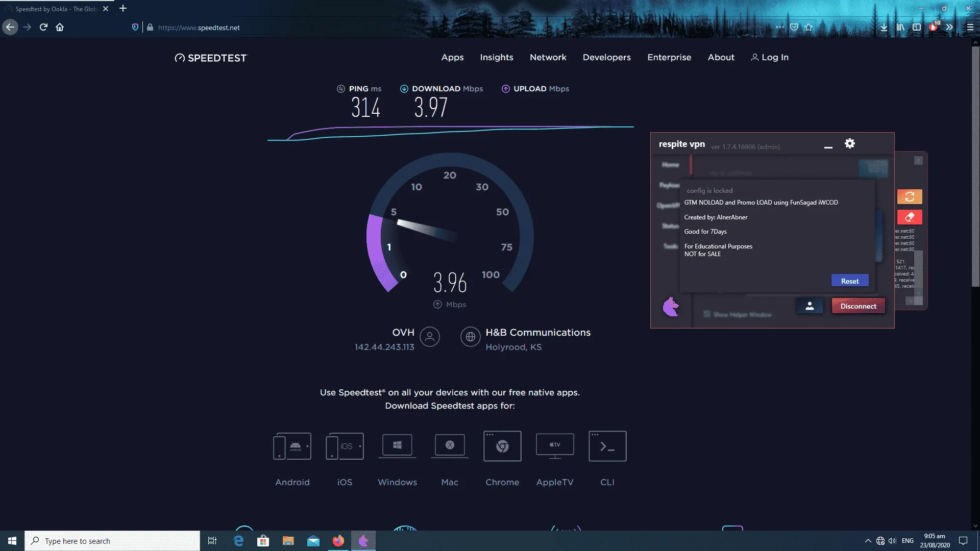
Task: Click the ENG language indicator
Action: 908,541
